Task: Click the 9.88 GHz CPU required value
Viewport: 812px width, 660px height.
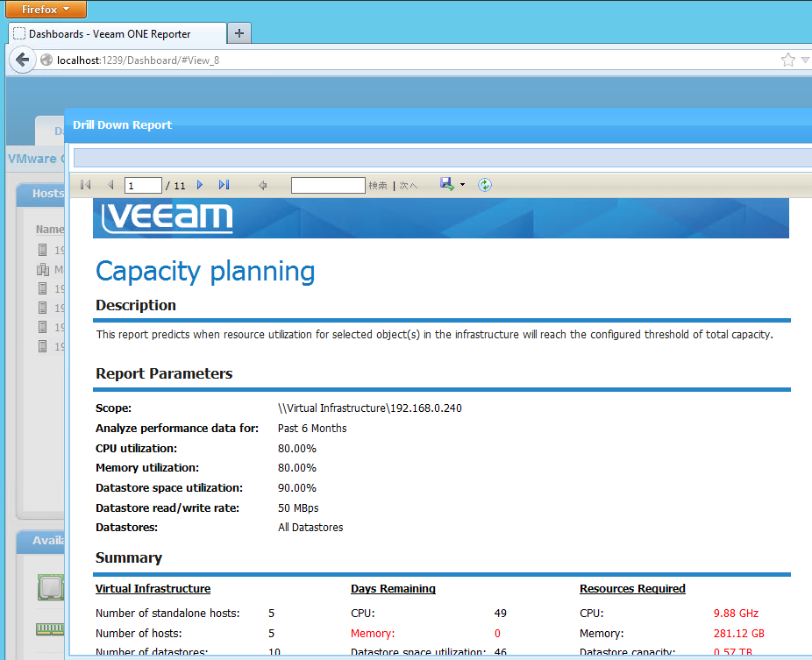Action: tap(736, 614)
